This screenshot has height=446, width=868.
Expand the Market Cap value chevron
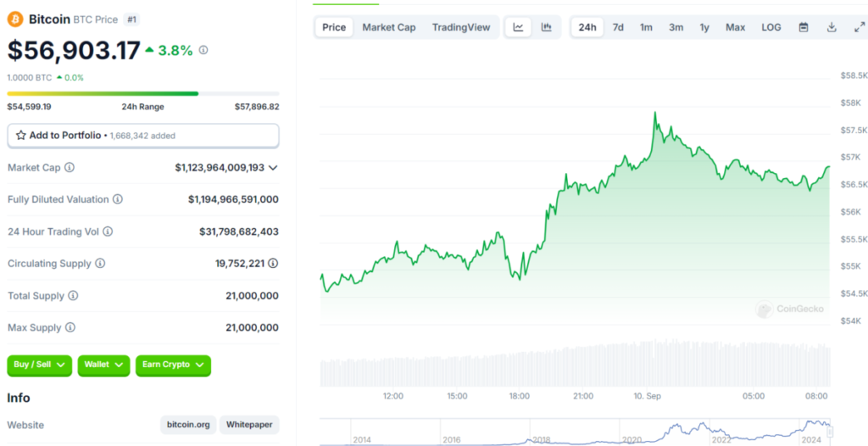pos(273,168)
